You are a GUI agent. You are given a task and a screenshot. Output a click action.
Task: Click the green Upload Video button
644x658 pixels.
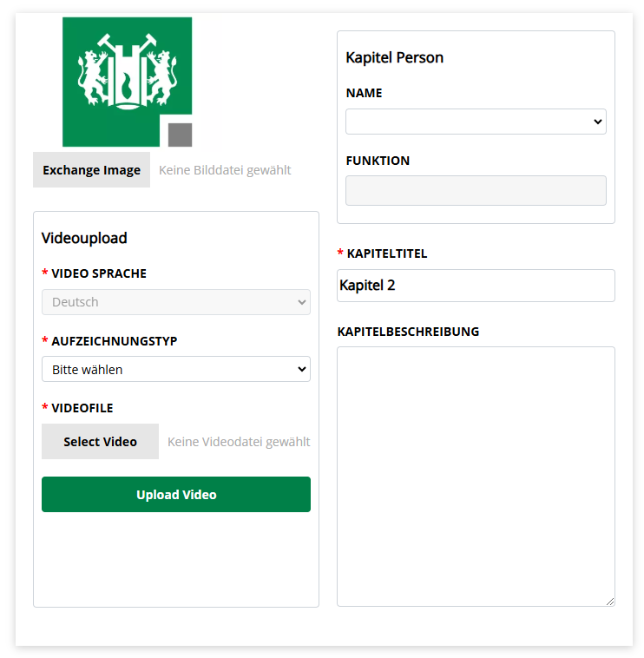pos(176,495)
